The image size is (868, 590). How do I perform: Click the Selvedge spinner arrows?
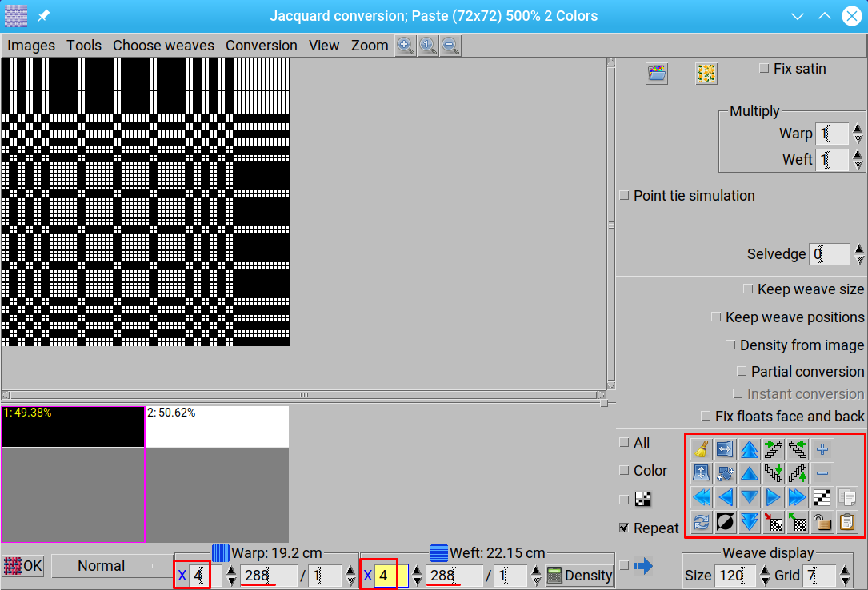click(858, 253)
